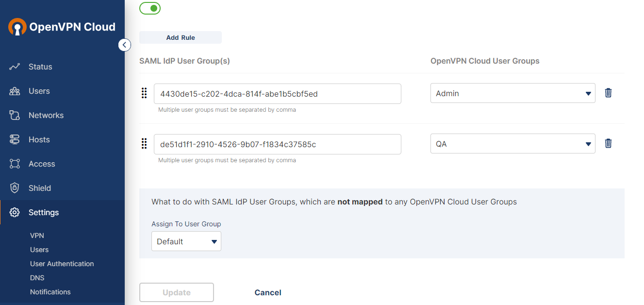Image resolution: width=644 pixels, height=305 pixels.
Task: Grab the drag handle of the QA rule
Action: [144, 144]
